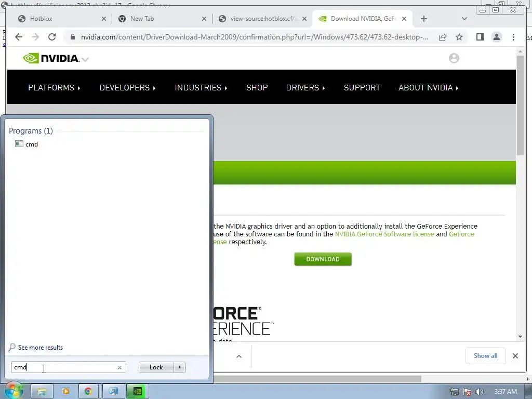This screenshot has width=532, height=399.
Task: Click the forward navigation arrow
Action: 35,37
